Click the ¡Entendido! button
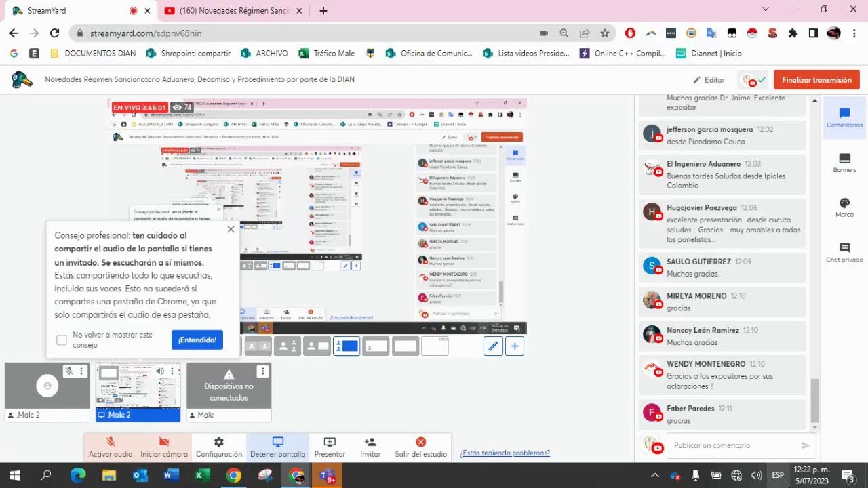 (197, 340)
